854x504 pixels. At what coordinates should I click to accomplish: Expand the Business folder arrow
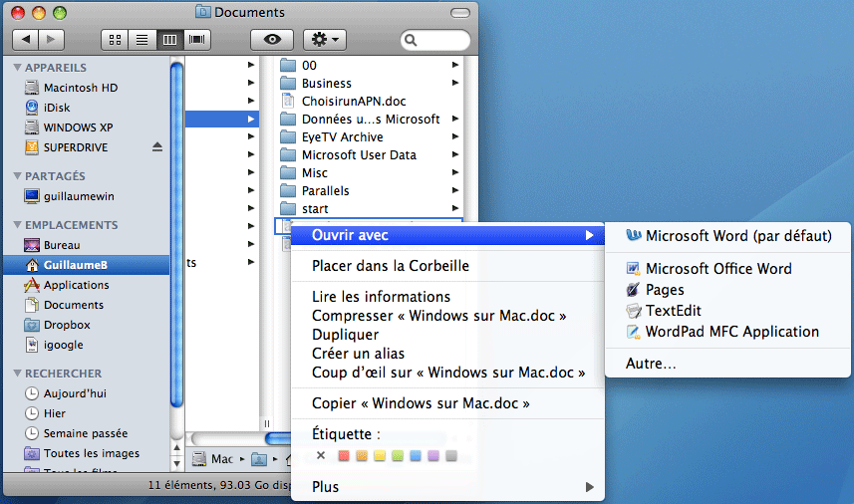[455, 83]
